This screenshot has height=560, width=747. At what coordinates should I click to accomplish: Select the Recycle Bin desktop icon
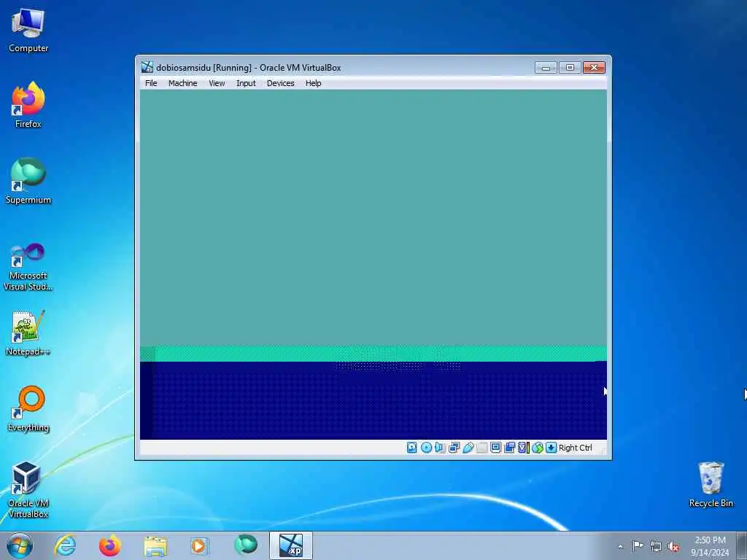click(x=711, y=484)
